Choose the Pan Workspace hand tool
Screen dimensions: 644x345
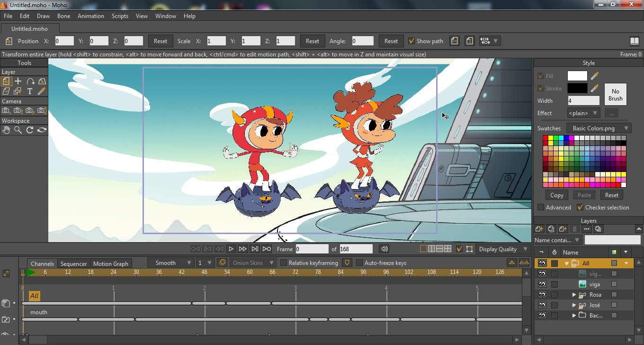tap(6, 130)
